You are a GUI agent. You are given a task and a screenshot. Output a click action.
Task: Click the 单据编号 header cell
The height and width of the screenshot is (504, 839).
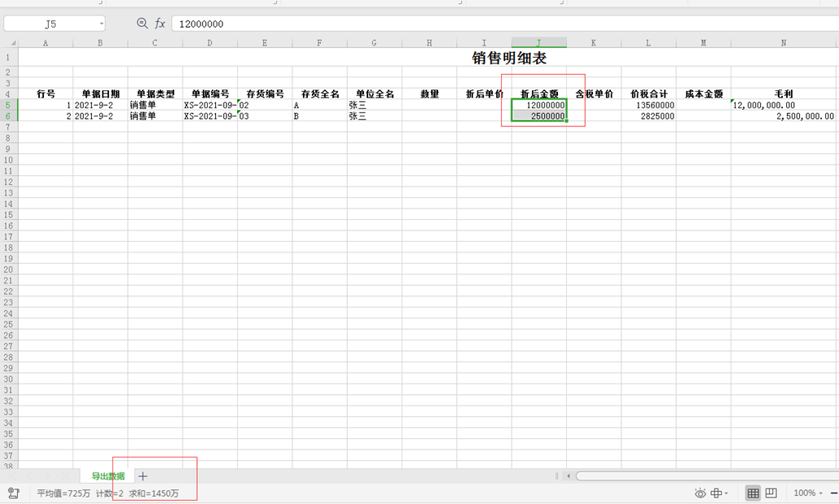[x=210, y=94]
